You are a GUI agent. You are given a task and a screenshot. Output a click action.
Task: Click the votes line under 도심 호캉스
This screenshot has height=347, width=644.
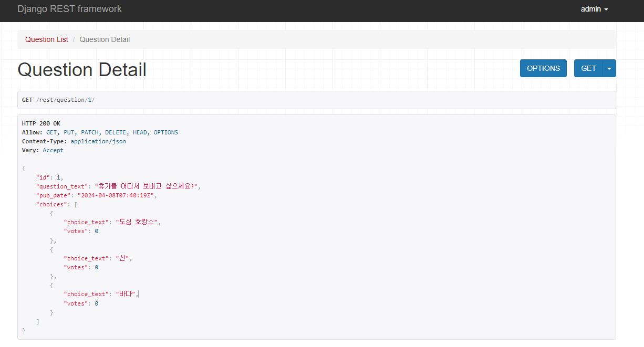tap(81, 231)
